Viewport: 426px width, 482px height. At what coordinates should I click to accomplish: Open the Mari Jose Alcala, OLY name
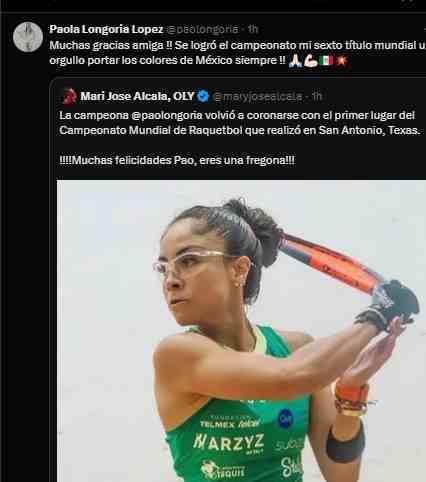[x=137, y=96]
